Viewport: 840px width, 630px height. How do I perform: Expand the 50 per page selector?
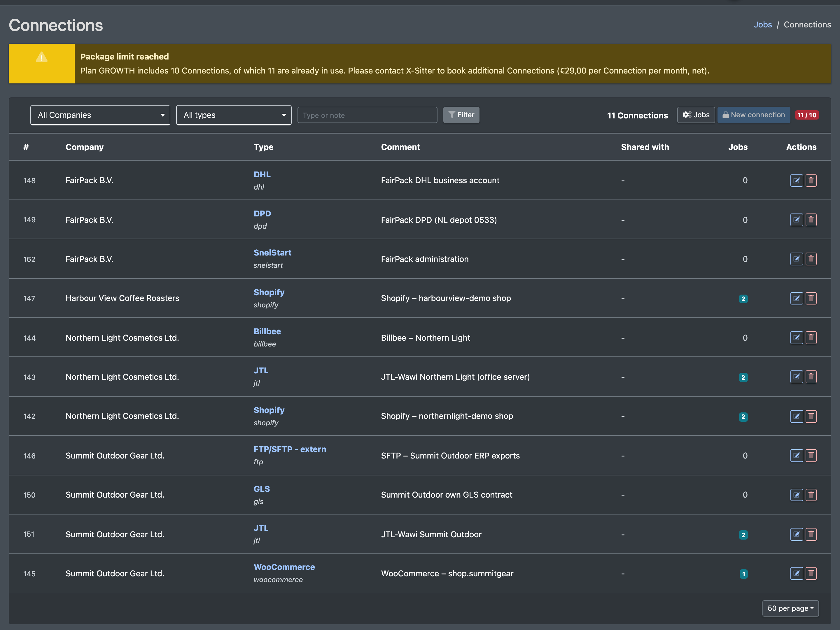click(x=790, y=608)
